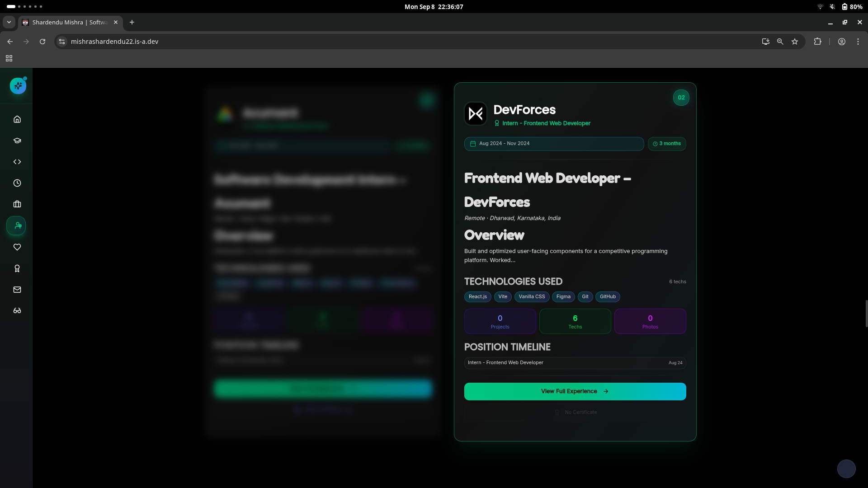The height and width of the screenshot is (488, 868).
Task: Click the React.js technology tag
Action: [x=477, y=297]
